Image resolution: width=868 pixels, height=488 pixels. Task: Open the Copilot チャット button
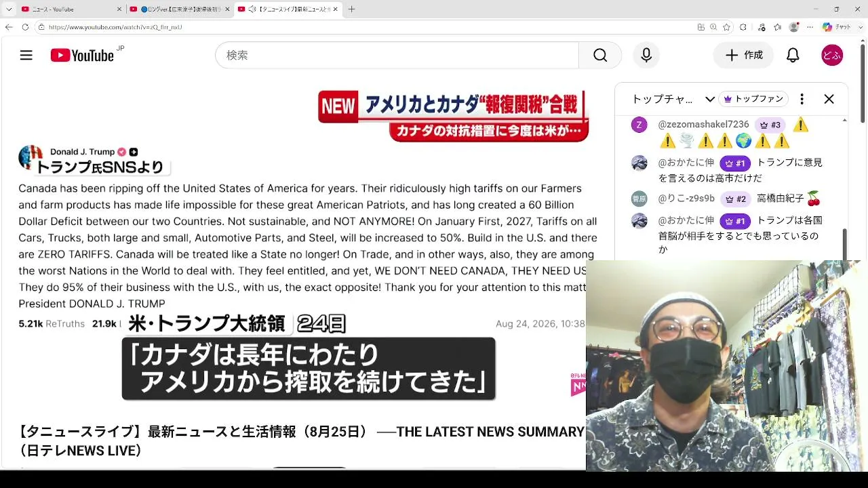tap(837, 27)
